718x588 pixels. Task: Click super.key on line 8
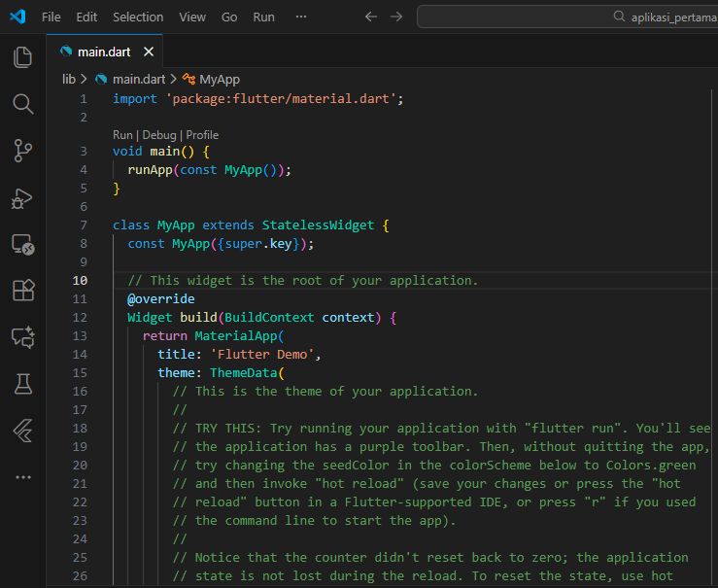[x=258, y=244]
